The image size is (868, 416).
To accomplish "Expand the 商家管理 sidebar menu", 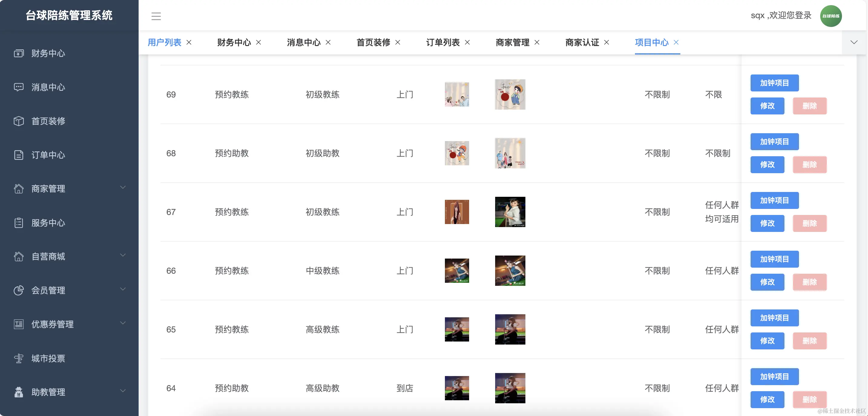I will [122, 188].
